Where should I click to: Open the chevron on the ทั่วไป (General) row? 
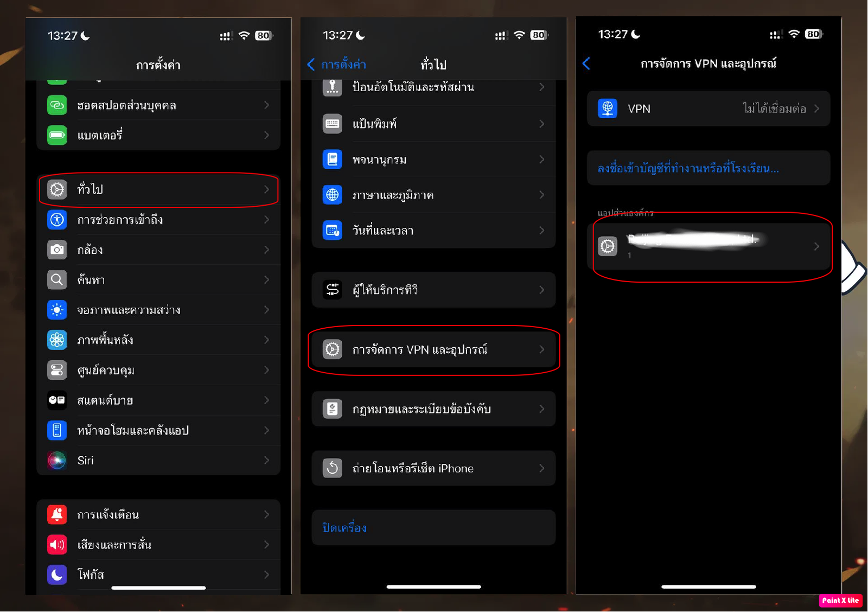pos(266,189)
